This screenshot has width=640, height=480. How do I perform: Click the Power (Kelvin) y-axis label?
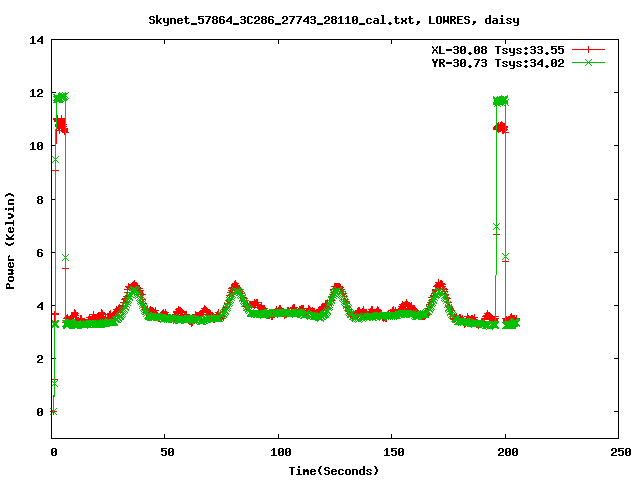[10, 241]
